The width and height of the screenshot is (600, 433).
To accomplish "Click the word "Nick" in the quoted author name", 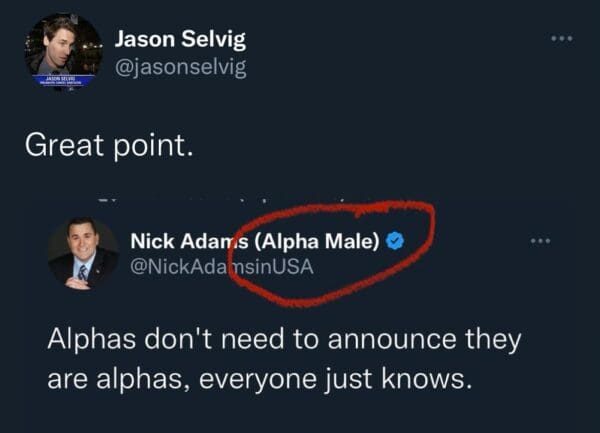I will pos(153,241).
